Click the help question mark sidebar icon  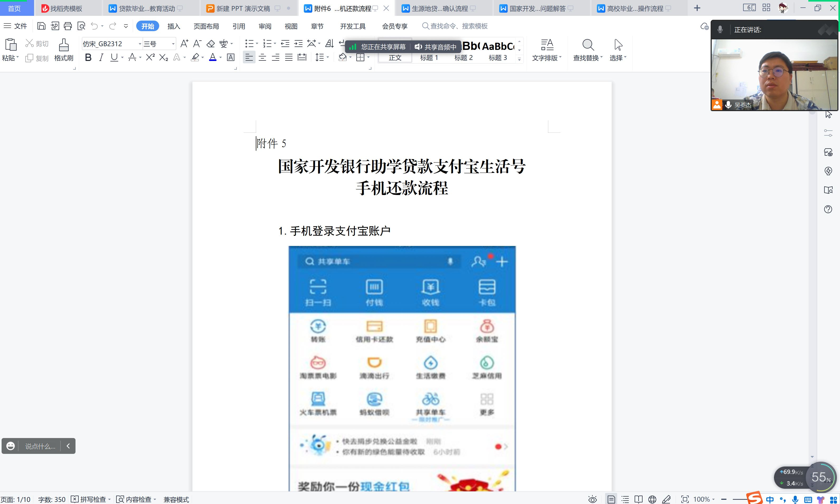[x=828, y=209]
